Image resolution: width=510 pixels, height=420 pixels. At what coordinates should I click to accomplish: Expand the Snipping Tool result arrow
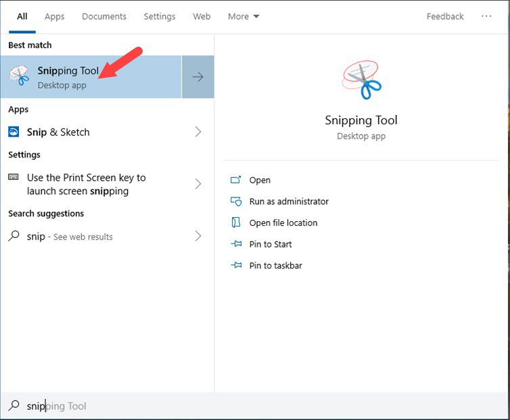tap(198, 77)
